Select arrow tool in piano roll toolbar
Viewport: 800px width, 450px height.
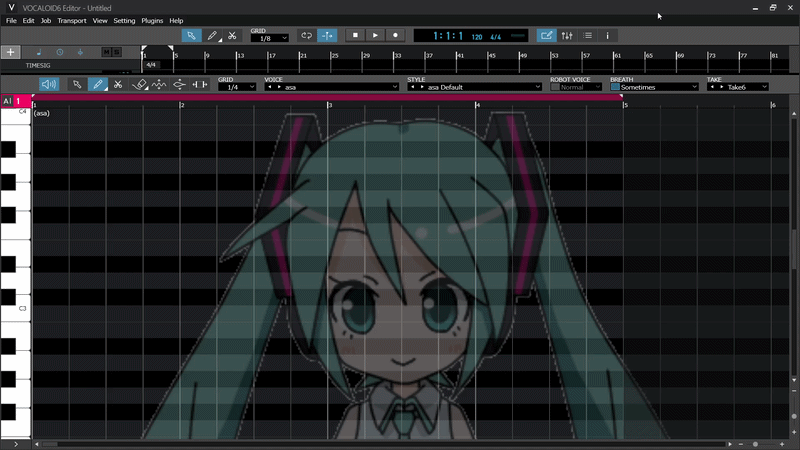pyautogui.click(x=77, y=84)
